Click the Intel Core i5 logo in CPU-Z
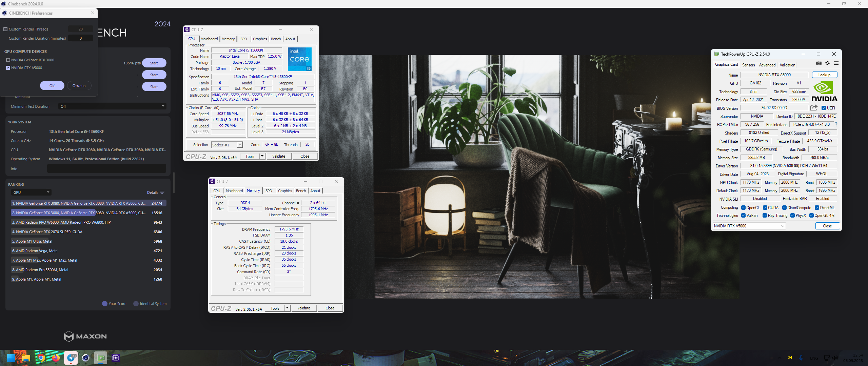Viewport: 868px width, 366px height. [300, 59]
